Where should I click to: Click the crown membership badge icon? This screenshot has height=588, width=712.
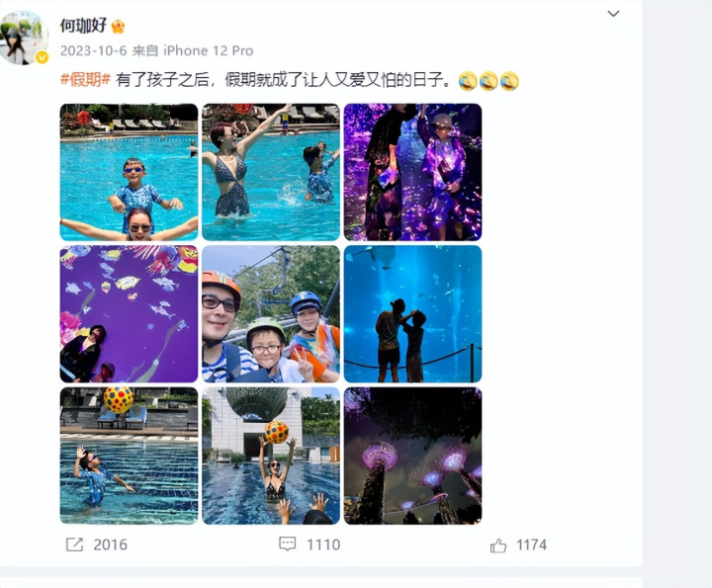coord(118,26)
